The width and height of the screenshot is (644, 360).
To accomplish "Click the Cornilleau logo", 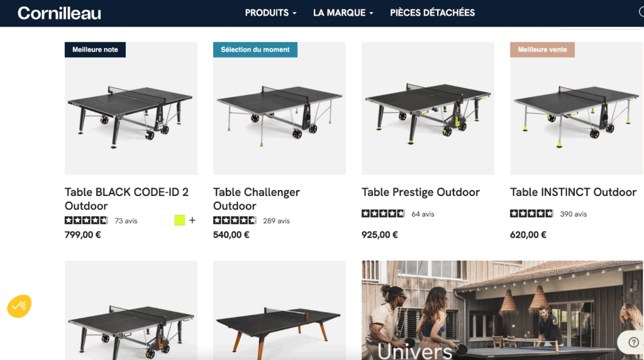I will [59, 13].
